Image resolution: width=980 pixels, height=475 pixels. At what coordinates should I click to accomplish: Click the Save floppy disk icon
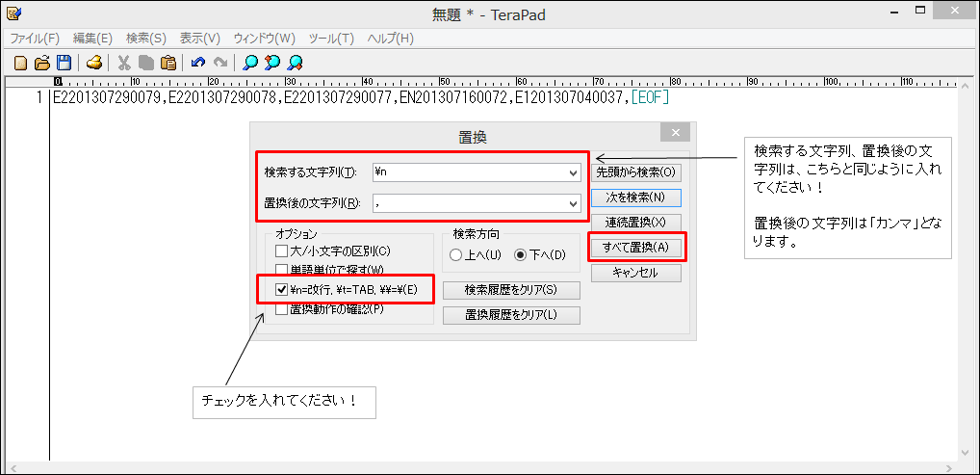(64, 63)
